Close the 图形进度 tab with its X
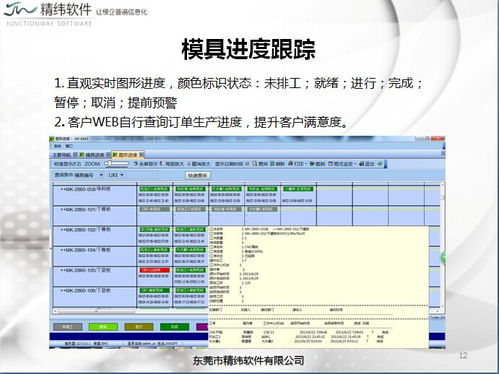 pyautogui.click(x=142, y=155)
